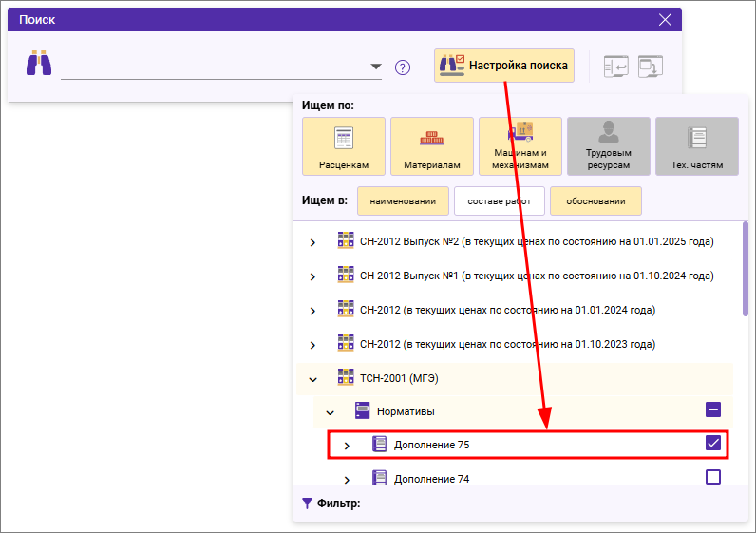Select the Материалам search category

pos(432,146)
